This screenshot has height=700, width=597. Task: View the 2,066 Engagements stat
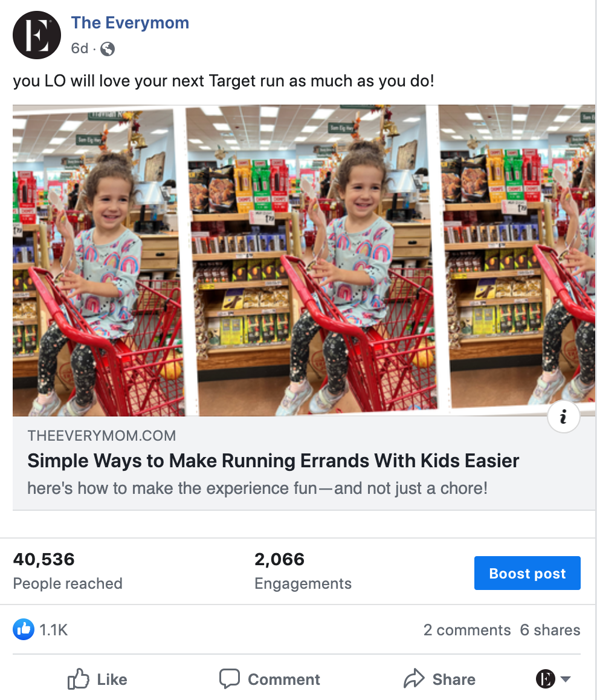(x=303, y=571)
